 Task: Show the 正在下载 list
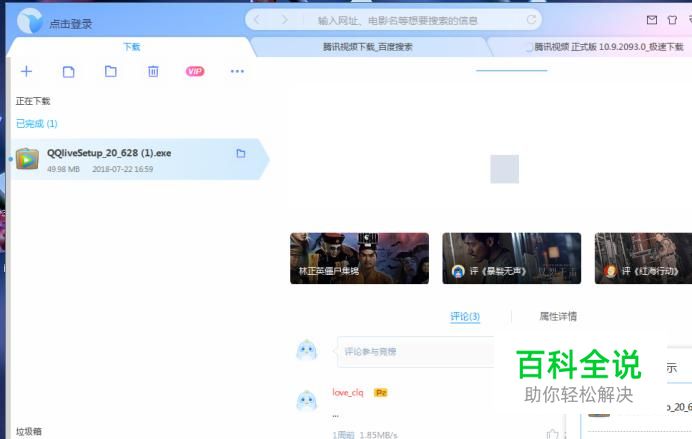[33, 101]
